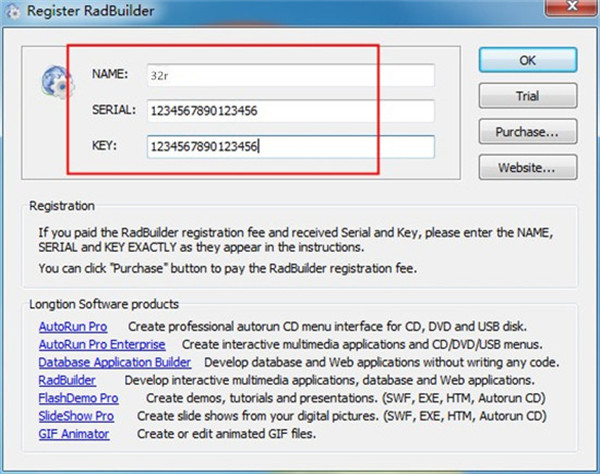Viewport: 600px width, 474px height.
Task: Close the Register RadBuilder dialog
Action: (x=572, y=6)
